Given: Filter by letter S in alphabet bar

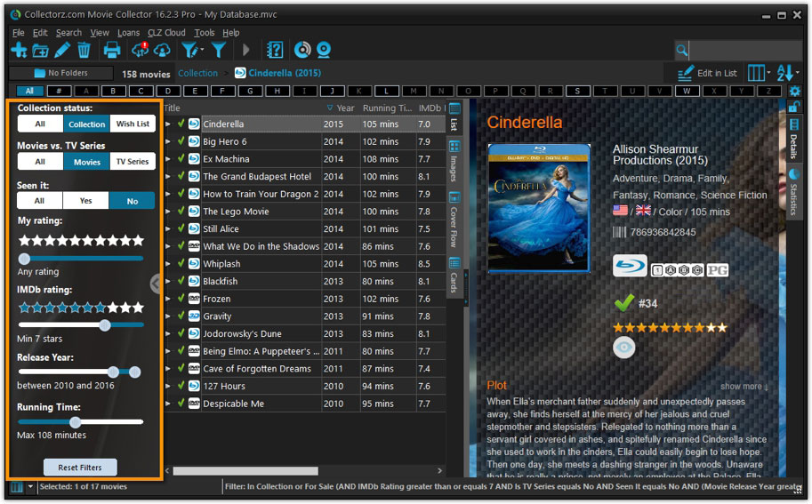Looking at the screenshot, I should pyautogui.click(x=577, y=91).
